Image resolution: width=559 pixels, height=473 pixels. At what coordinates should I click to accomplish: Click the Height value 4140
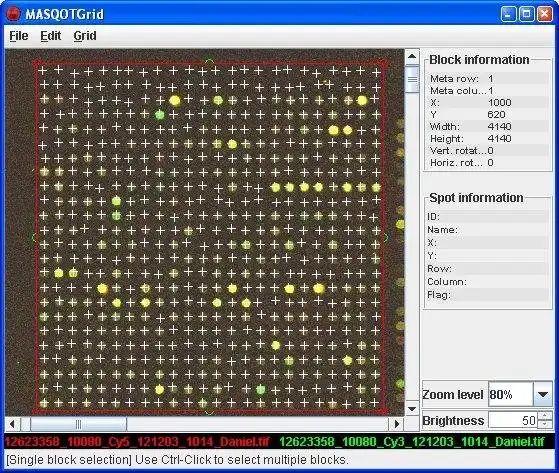(x=499, y=139)
